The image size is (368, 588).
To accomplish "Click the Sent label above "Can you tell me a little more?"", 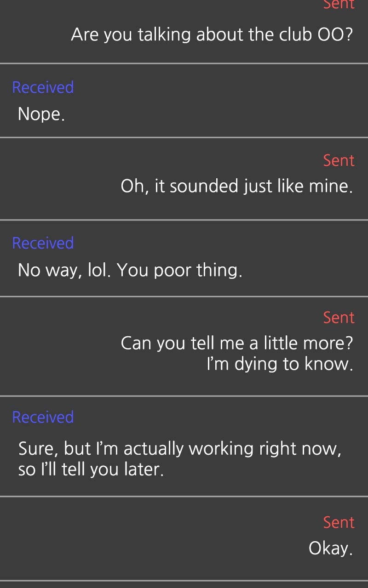I will coord(339,317).
